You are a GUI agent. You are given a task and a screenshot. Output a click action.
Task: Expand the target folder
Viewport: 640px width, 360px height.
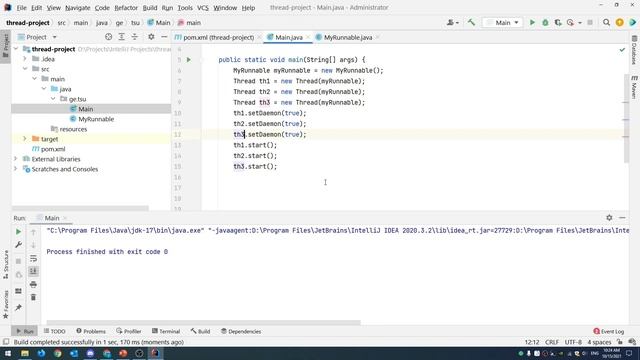pyautogui.click(x=25, y=139)
